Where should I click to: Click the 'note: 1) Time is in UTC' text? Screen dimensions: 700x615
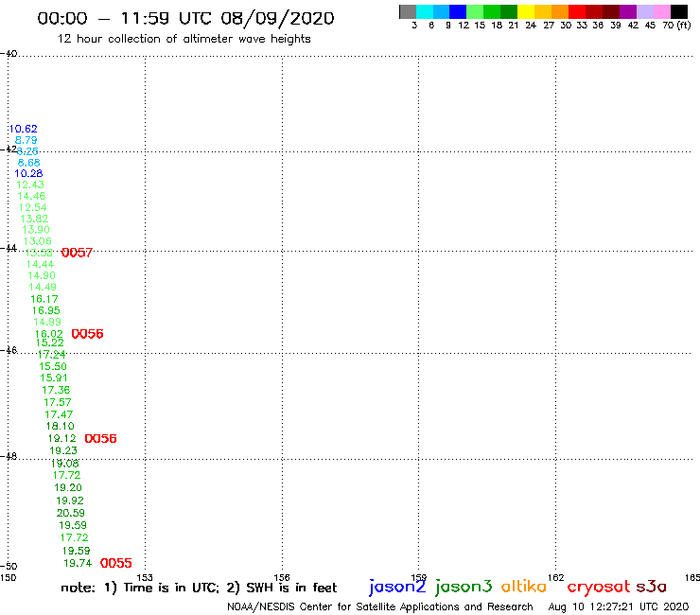(x=140, y=588)
